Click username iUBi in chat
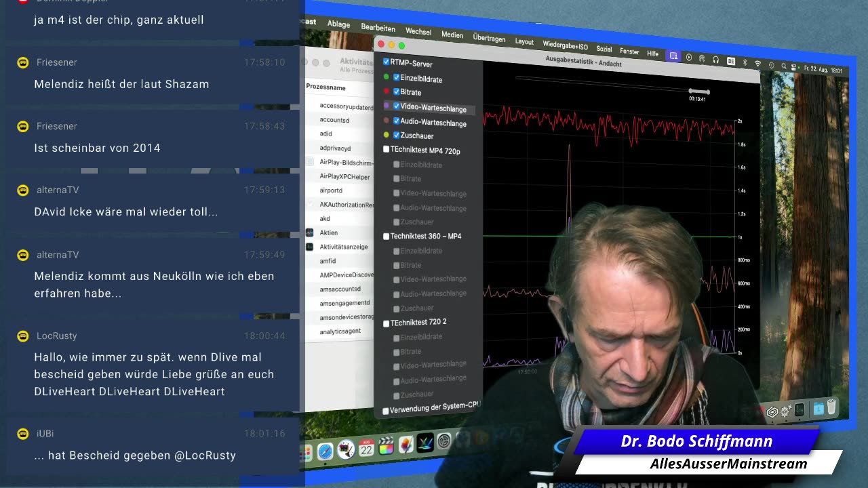This screenshot has width=868, height=488. pos(45,434)
